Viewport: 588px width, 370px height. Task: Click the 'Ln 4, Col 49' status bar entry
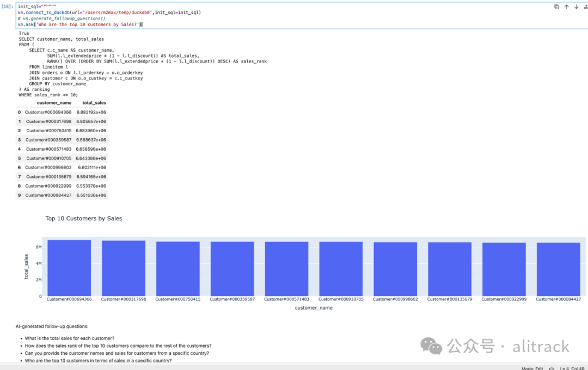(x=572, y=368)
